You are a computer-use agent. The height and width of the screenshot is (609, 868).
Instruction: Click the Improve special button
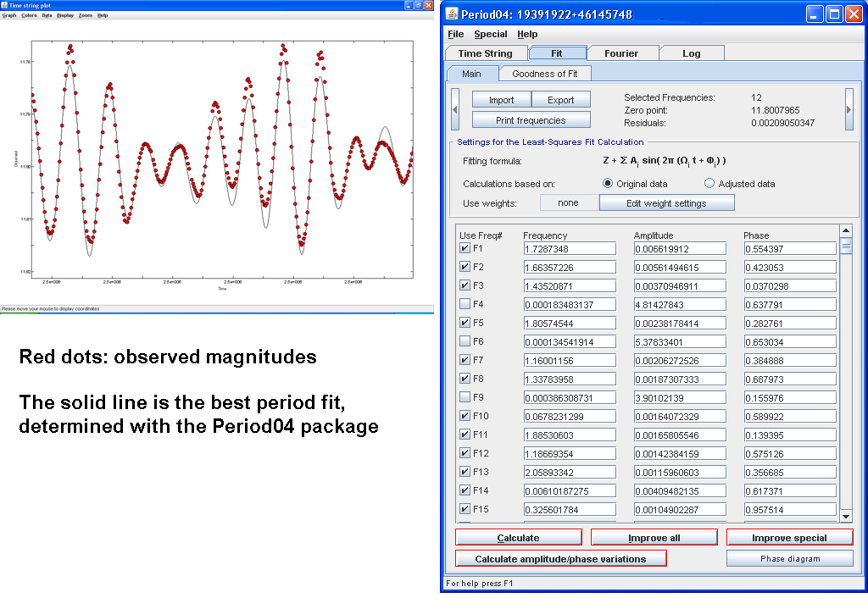click(789, 538)
